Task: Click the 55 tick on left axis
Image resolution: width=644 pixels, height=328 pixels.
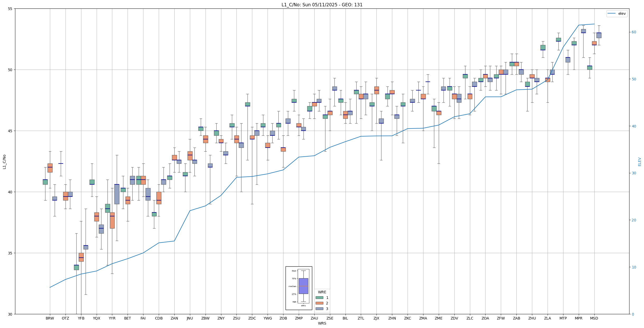Action: tap(10, 9)
